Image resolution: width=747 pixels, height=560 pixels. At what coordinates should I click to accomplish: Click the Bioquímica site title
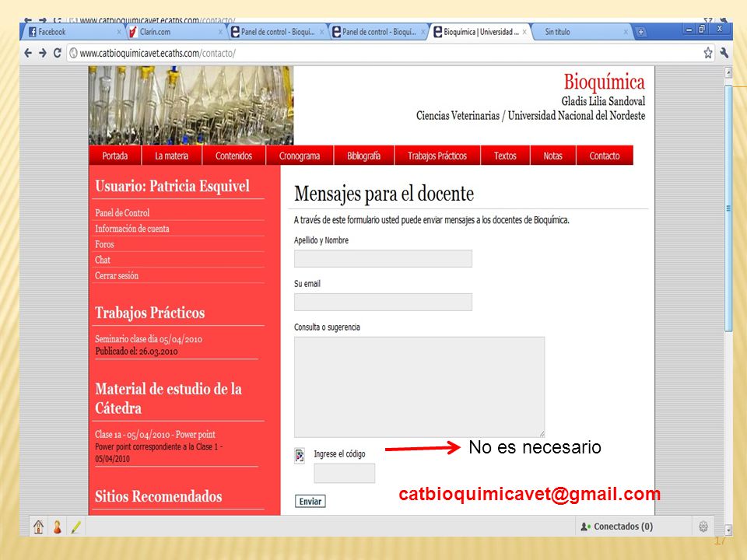pyautogui.click(x=604, y=82)
